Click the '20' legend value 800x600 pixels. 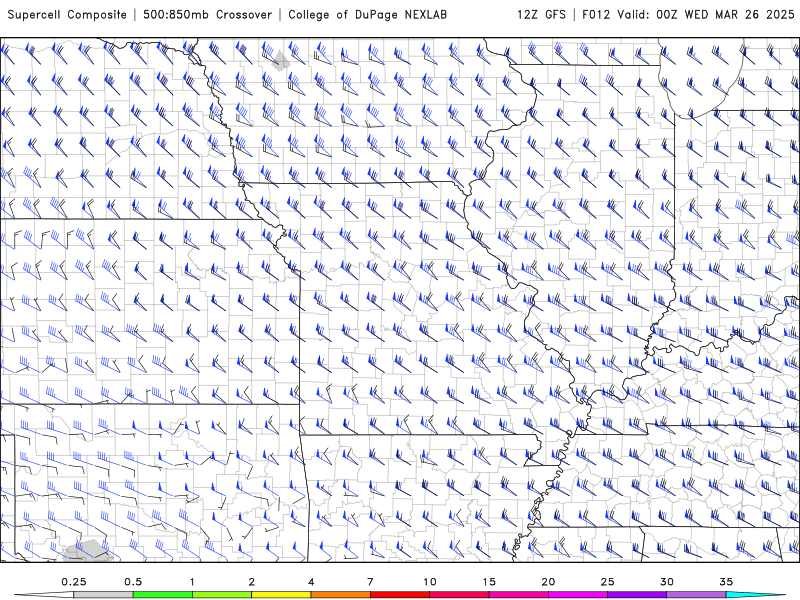548,582
